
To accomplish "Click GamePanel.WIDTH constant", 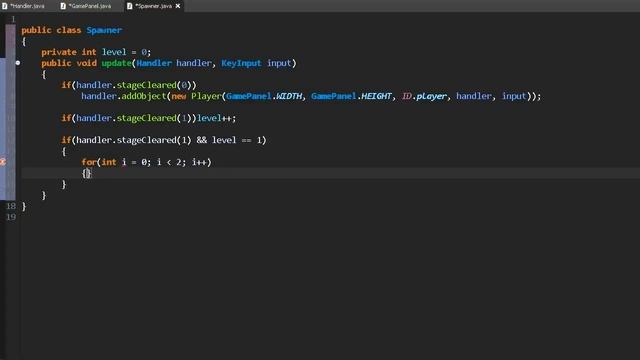I will [x=264, y=96].
